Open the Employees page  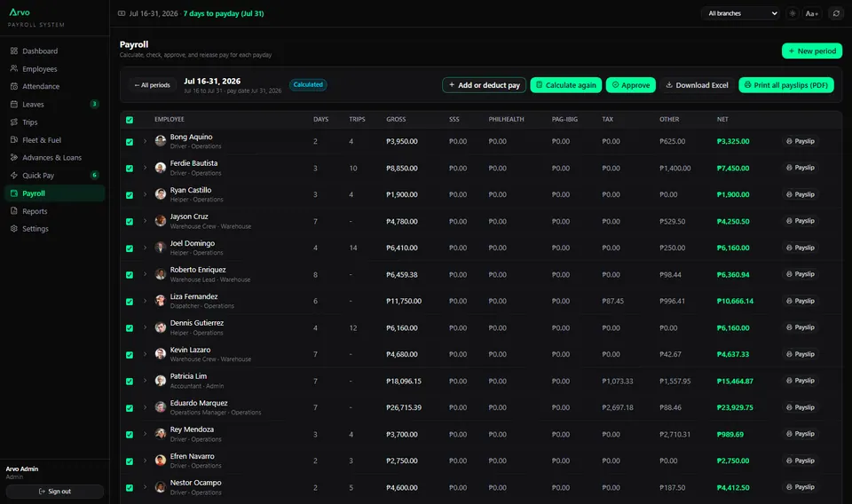pos(54,69)
